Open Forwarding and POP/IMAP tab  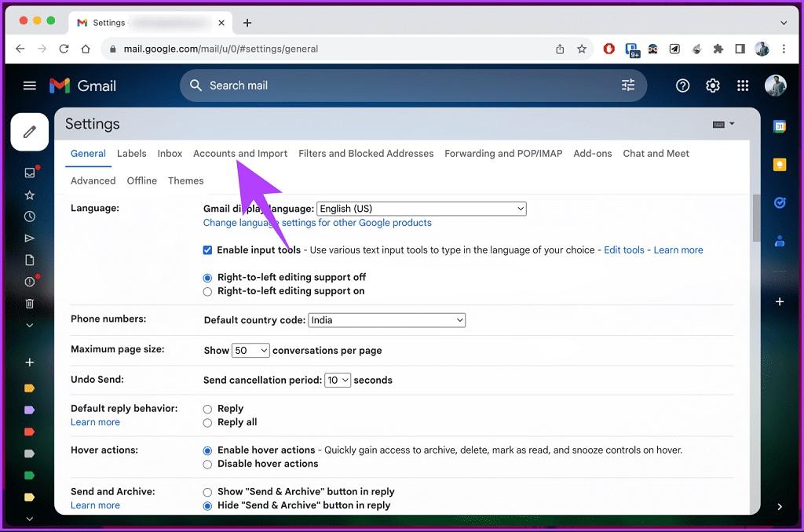[503, 153]
